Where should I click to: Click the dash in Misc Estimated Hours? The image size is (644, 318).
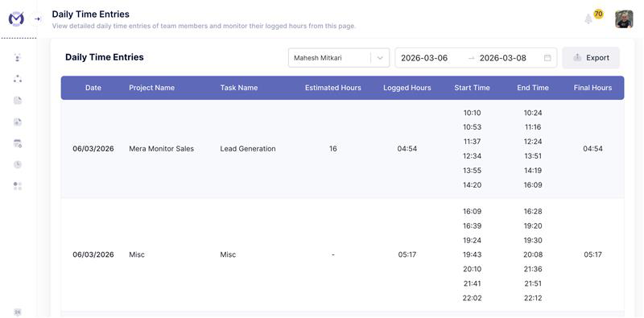pos(333,254)
